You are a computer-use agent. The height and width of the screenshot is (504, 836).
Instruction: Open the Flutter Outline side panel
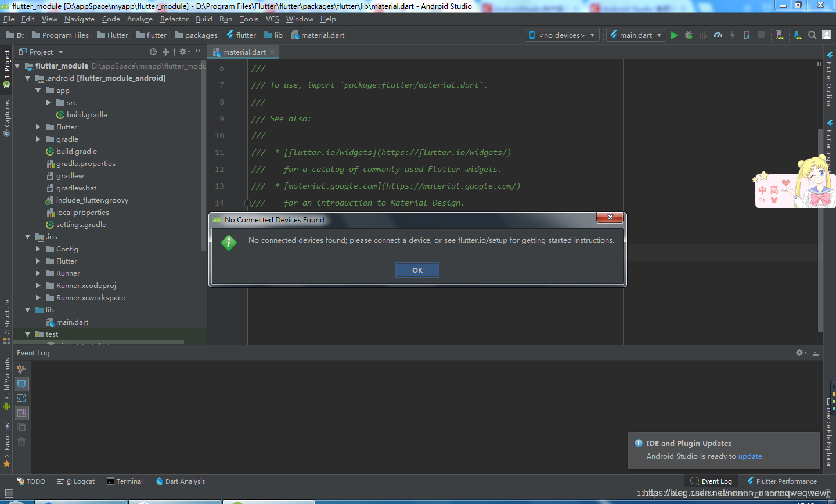pyautogui.click(x=830, y=78)
